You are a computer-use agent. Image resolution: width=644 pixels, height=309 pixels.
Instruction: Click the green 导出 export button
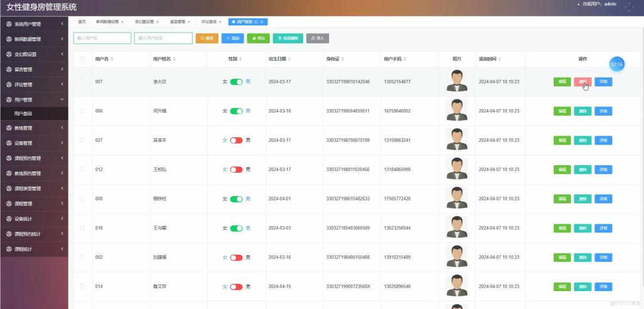(258, 38)
